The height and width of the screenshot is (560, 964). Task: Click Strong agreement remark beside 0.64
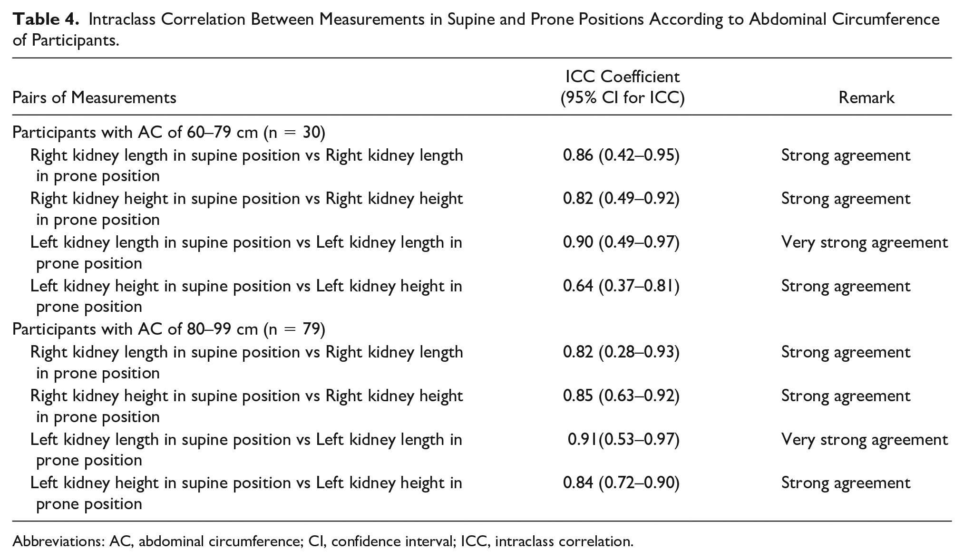point(846,287)
